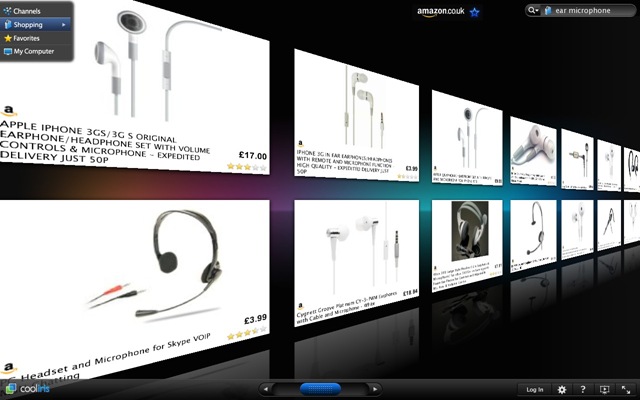
Task: Click the £18.94 price
Action: (x=410, y=292)
